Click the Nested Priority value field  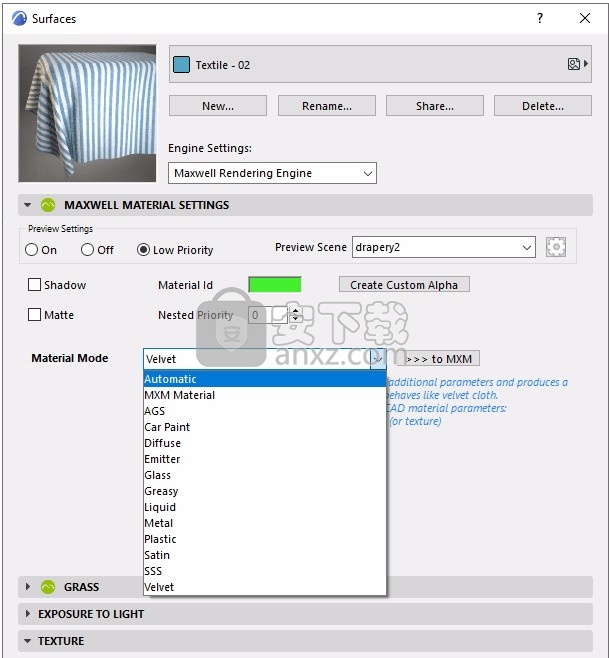267,315
